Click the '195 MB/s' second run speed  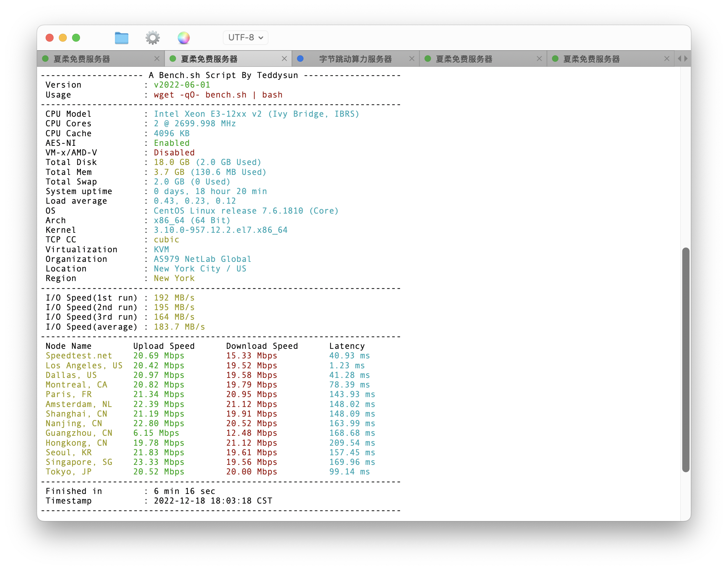tap(174, 308)
